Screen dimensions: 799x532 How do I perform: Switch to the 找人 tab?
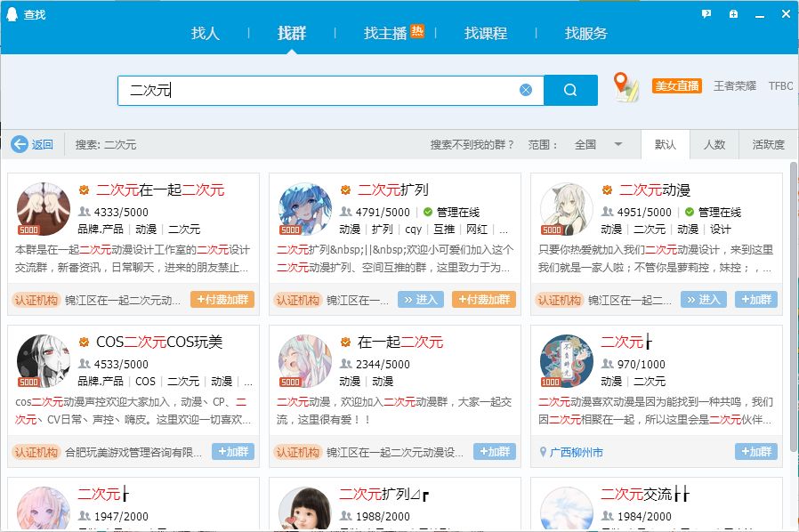(206, 34)
